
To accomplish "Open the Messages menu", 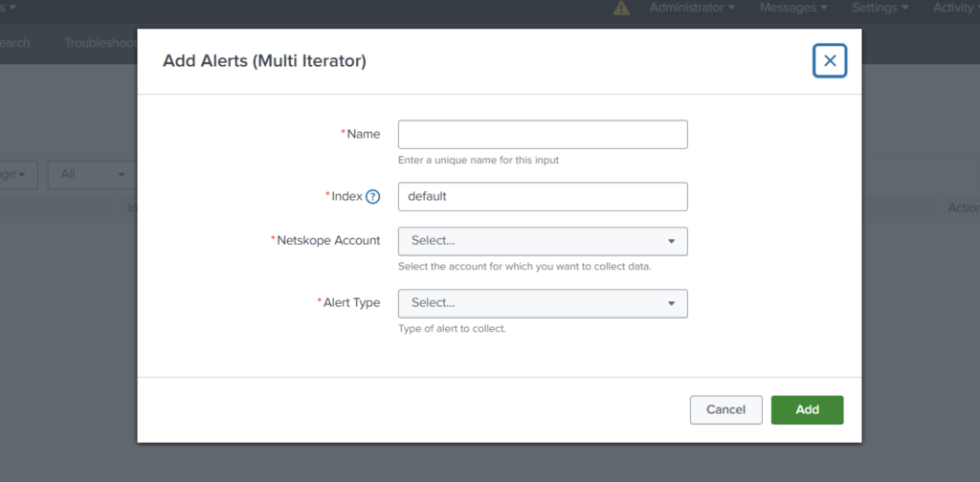I will coord(793,8).
